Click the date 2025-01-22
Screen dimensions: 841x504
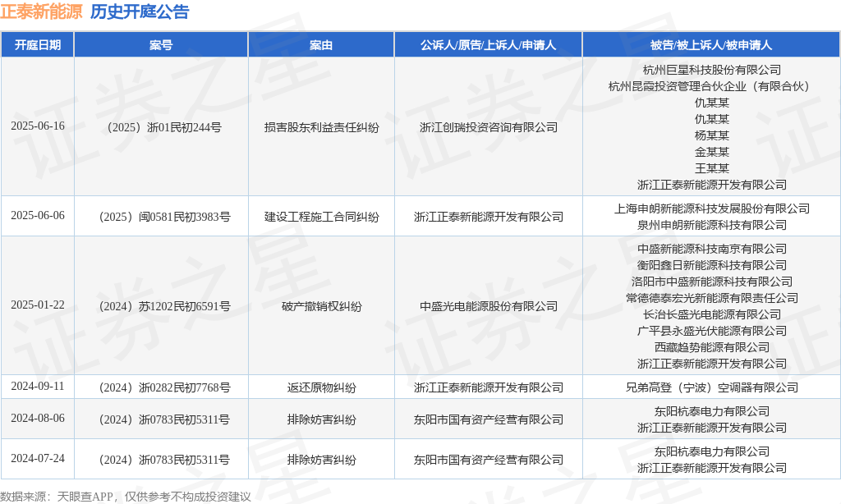38,305
